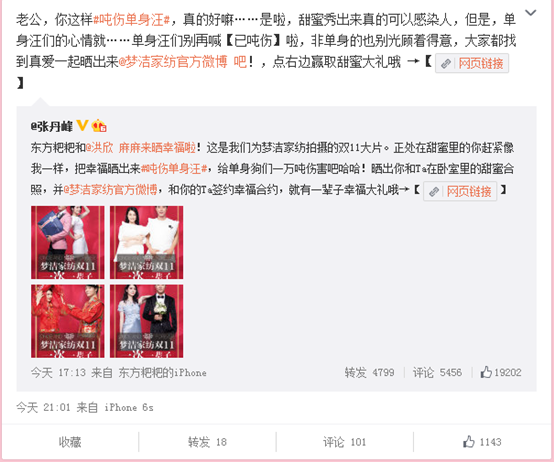View photo of groom holding bouquet
554x462 pixels.
146,321
